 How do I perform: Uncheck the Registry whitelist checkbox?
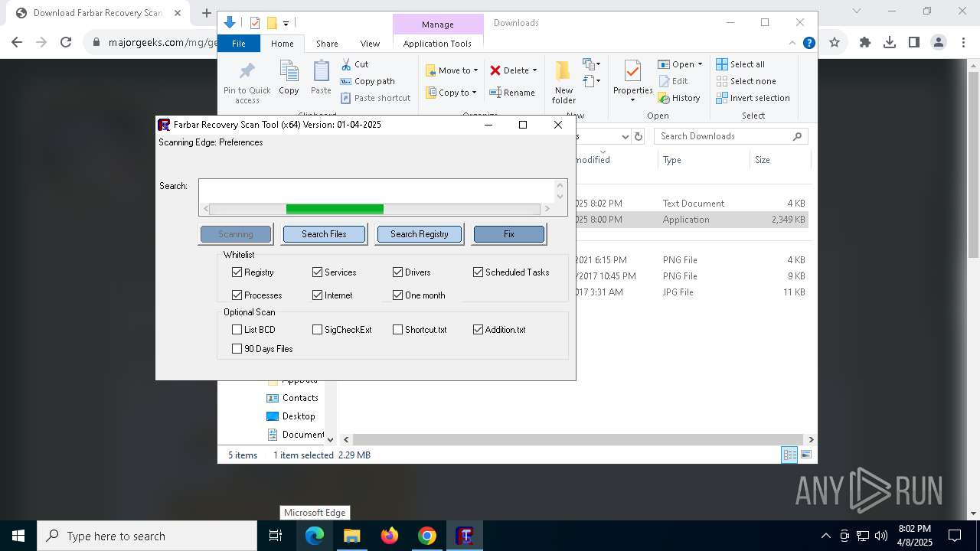[x=237, y=272]
